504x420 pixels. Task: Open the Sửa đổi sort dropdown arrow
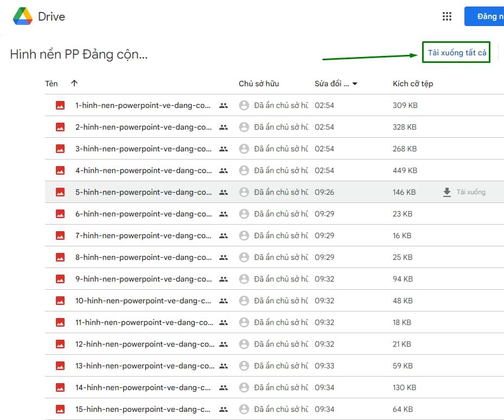[x=355, y=84]
